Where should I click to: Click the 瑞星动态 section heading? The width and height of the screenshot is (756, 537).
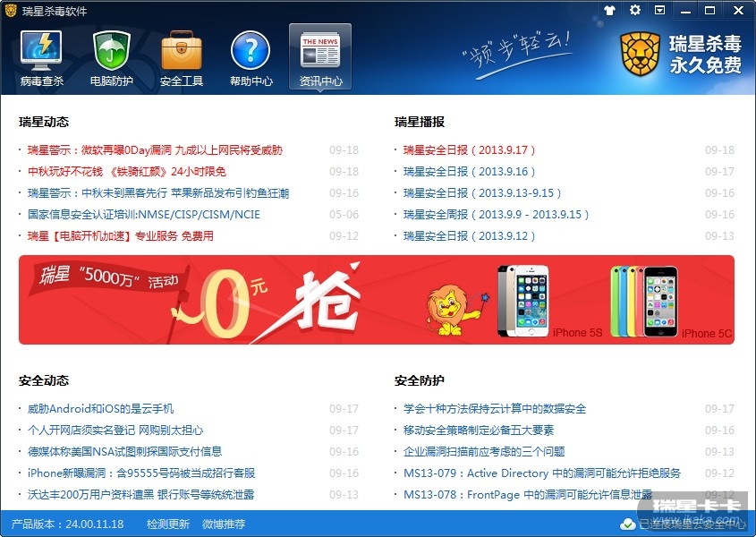44,122
